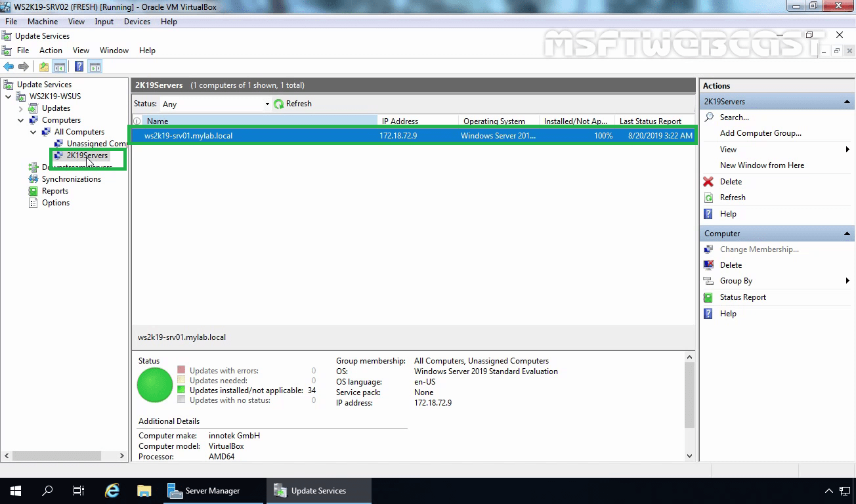
Task: Click console tree horizontal scrollbar right arrow
Action: click(x=122, y=455)
